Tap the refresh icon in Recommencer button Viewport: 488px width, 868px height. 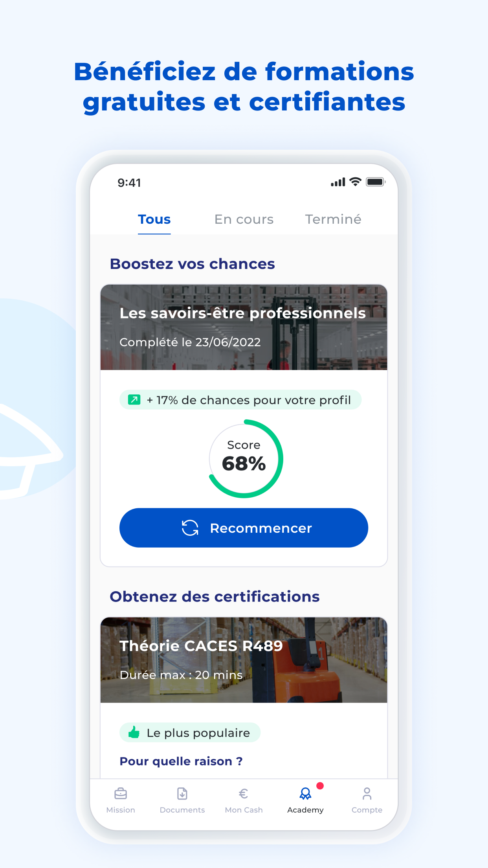(190, 528)
